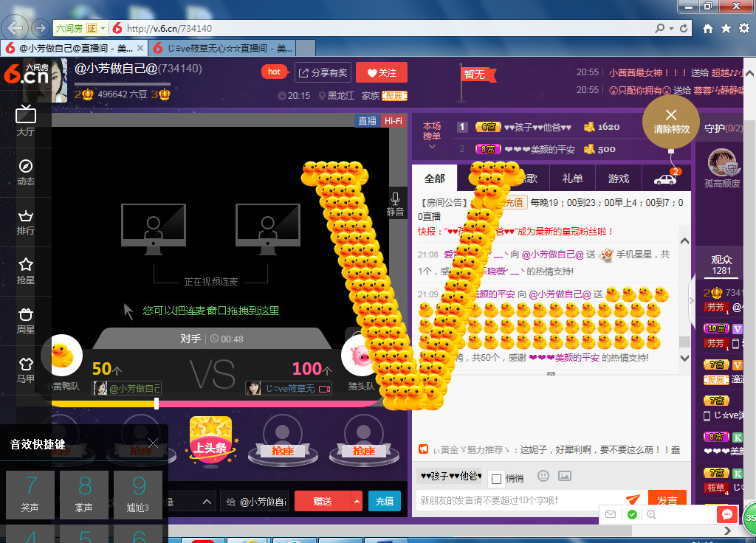Click the chat message input field
Viewport: 756px width, 543px height.
point(520,501)
